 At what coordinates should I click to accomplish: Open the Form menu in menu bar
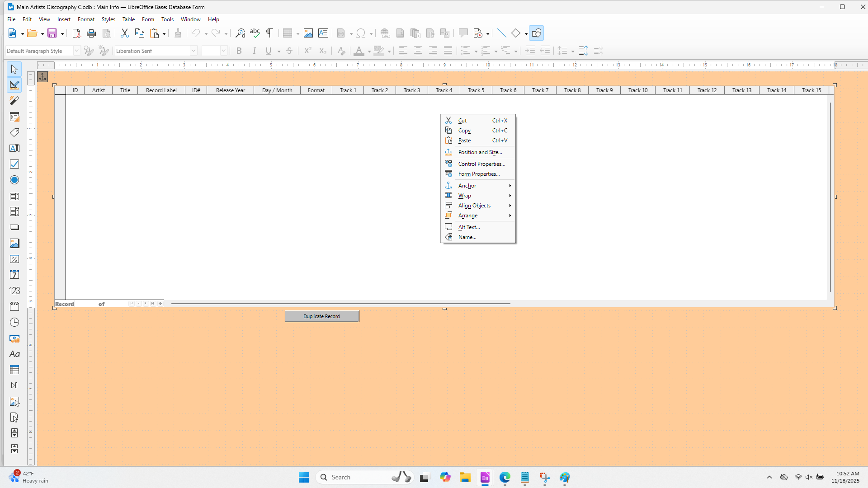[148, 19]
